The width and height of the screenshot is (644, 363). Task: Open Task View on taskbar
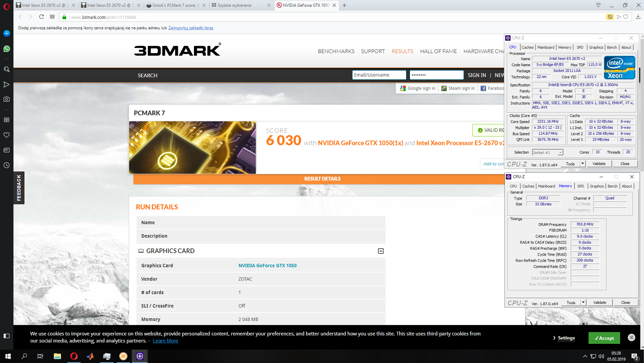(x=40, y=356)
